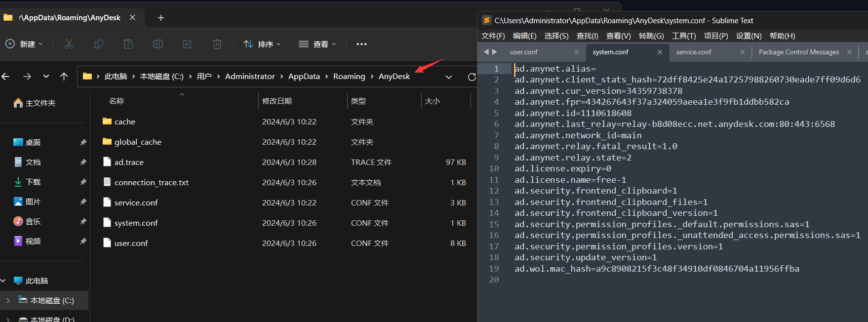Sort files by 名称 column header
The height and width of the screenshot is (322, 868).
click(x=117, y=101)
